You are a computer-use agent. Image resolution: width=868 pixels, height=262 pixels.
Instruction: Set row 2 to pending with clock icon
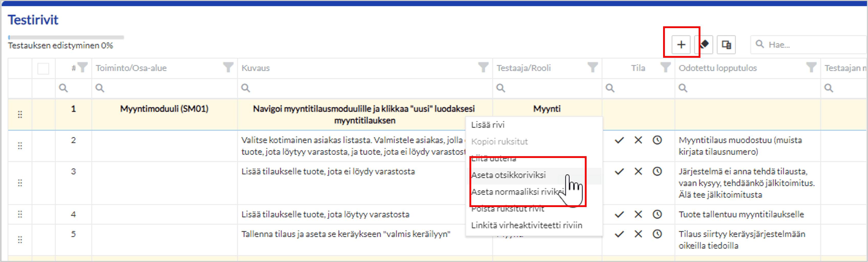pos(657,140)
